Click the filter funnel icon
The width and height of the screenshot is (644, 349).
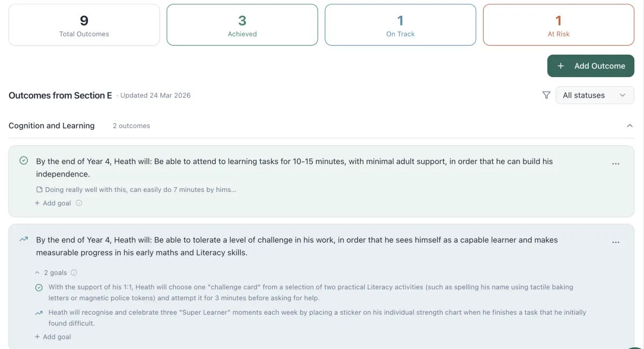(x=546, y=95)
